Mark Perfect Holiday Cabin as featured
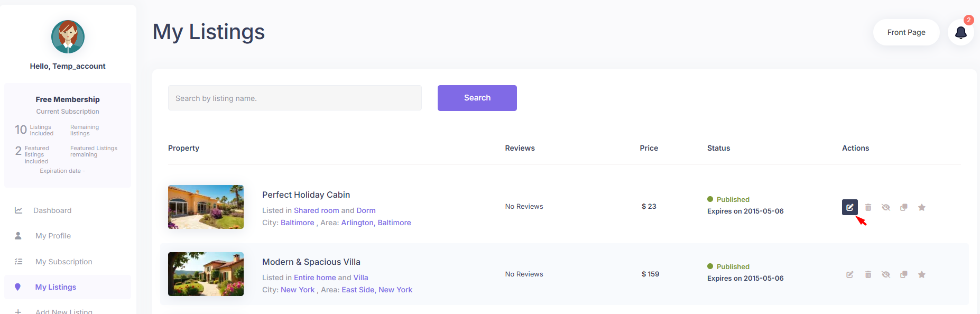Image resolution: width=980 pixels, height=314 pixels. (x=922, y=207)
